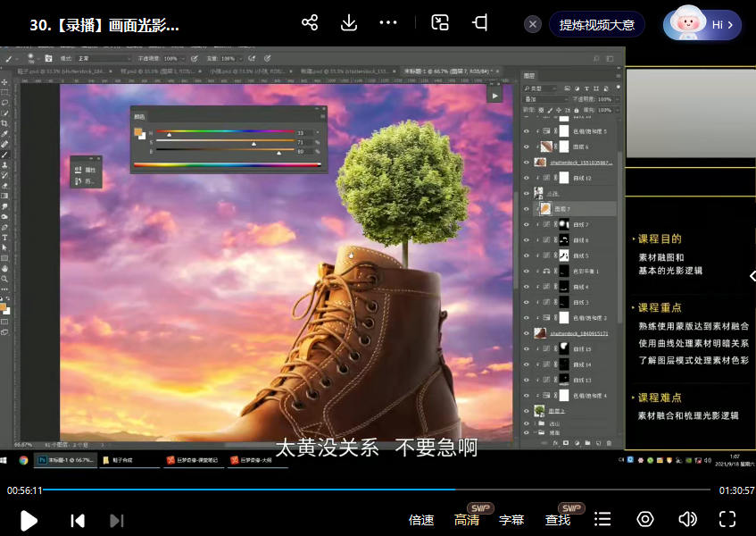Open the player settings icon
Screen dimensions: 756x536
coord(645,520)
